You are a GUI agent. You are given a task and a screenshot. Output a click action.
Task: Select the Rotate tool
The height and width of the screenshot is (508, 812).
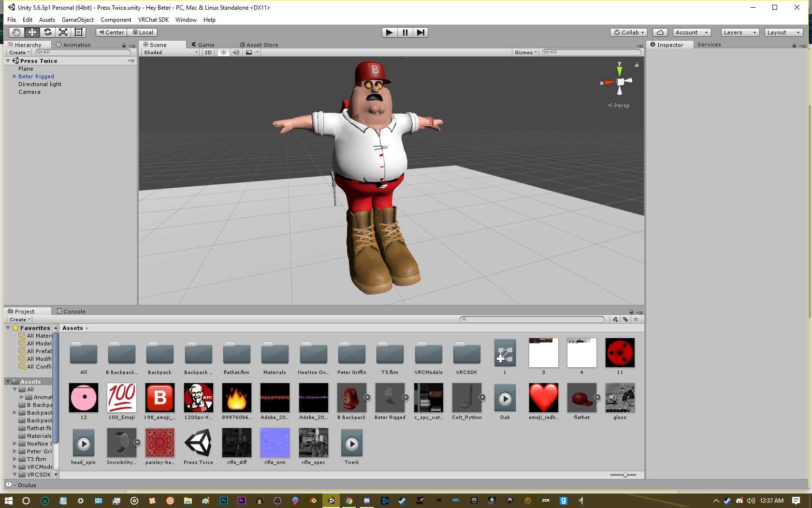pyautogui.click(x=47, y=32)
